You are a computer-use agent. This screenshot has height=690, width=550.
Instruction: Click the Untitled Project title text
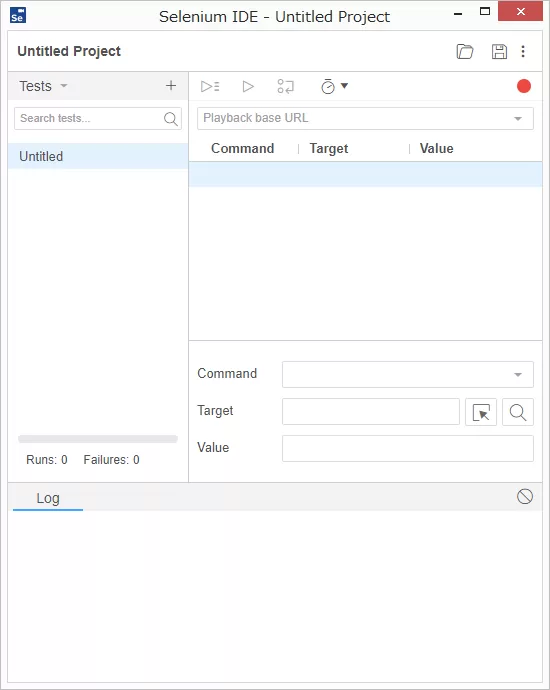(69, 51)
